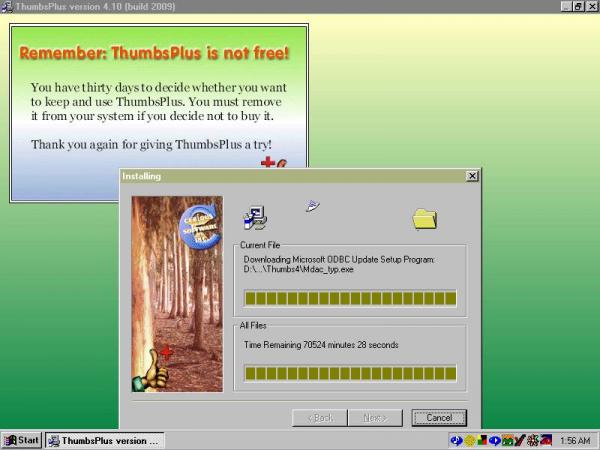Viewport: 600px width, 450px height.
Task: Click the 'Remember: ThumbsPlus is not free!' heading
Action: [x=154, y=53]
